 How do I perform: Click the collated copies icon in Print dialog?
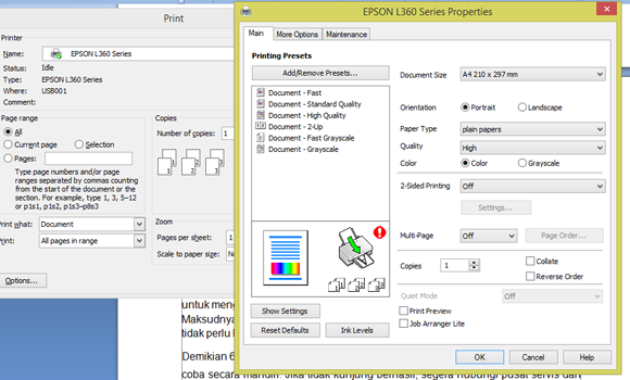tap(191, 162)
